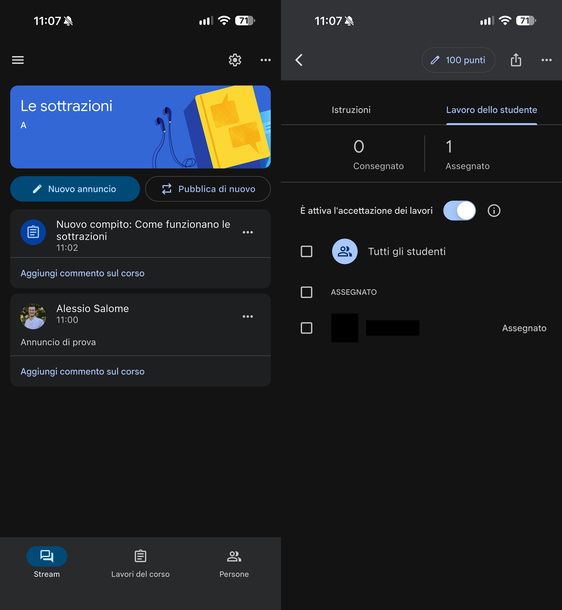Screen dimensions: 562x610
Task: Filter by 0 Consegnato count
Action: click(378, 155)
